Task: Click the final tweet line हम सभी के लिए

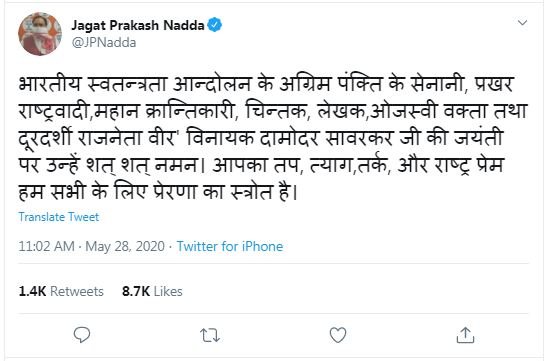Action: point(158,192)
